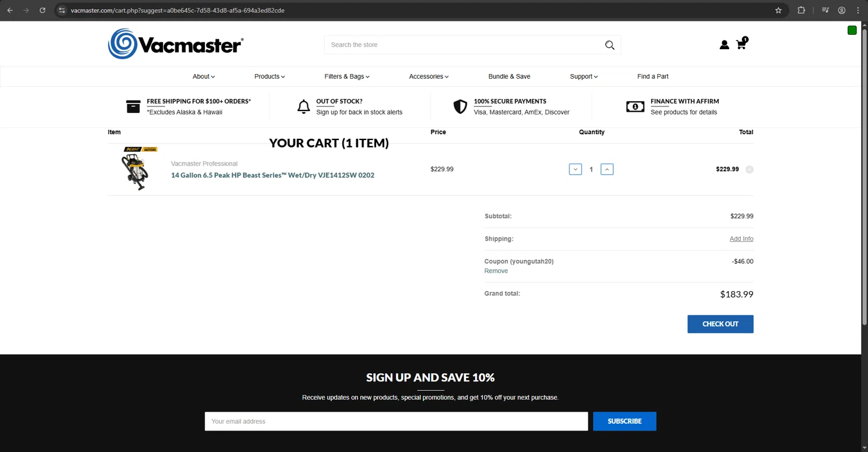Remove the item using the circle X icon
The image size is (868, 452).
tap(749, 170)
